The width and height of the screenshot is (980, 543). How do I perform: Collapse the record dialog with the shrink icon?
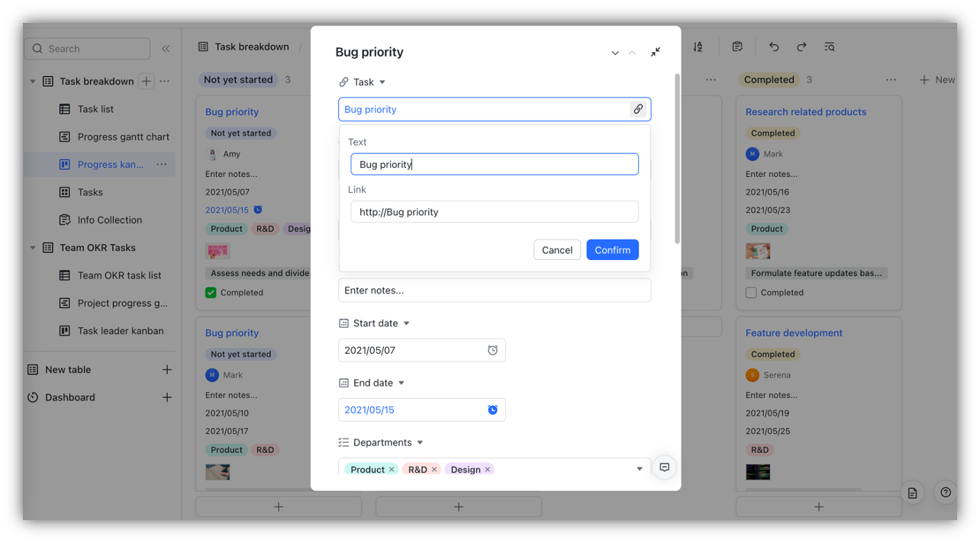click(655, 52)
